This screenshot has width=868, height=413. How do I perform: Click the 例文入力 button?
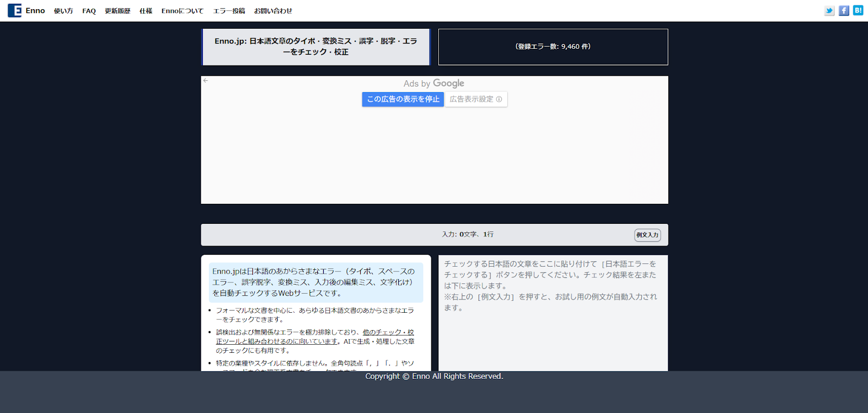[647, 235]
